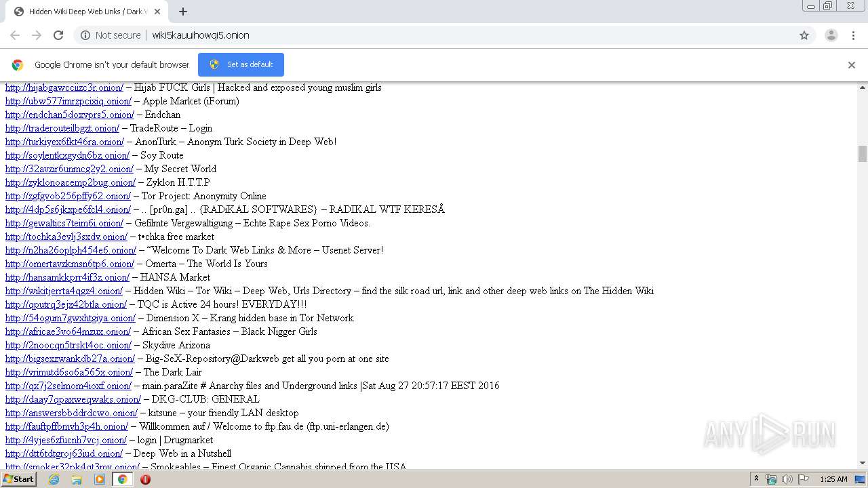Follow the 2noocqn5trskt4oc.onion link
Screen dimensions: 868x488
(x=68, y=345)
